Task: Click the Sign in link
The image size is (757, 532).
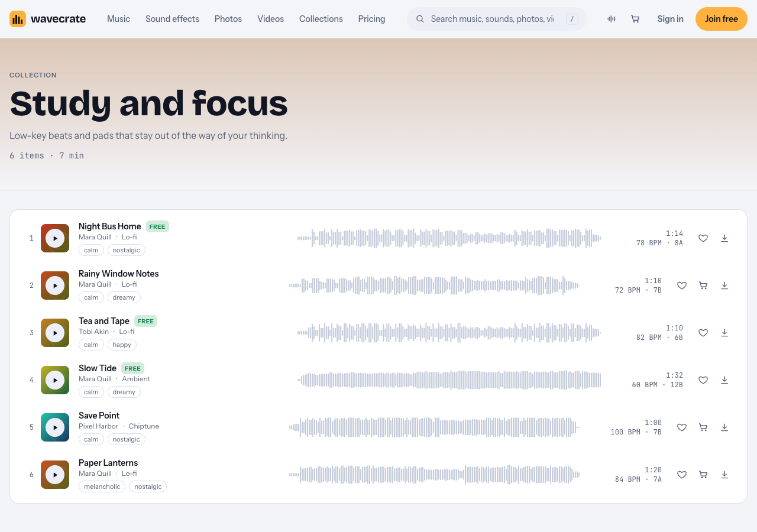Action: [x=670, y=19]
